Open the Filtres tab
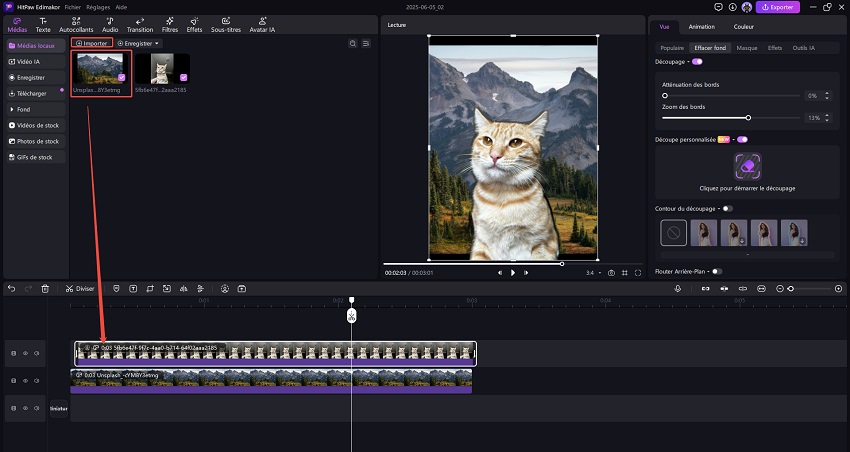850x452 pixels. (x=170, y=25)
